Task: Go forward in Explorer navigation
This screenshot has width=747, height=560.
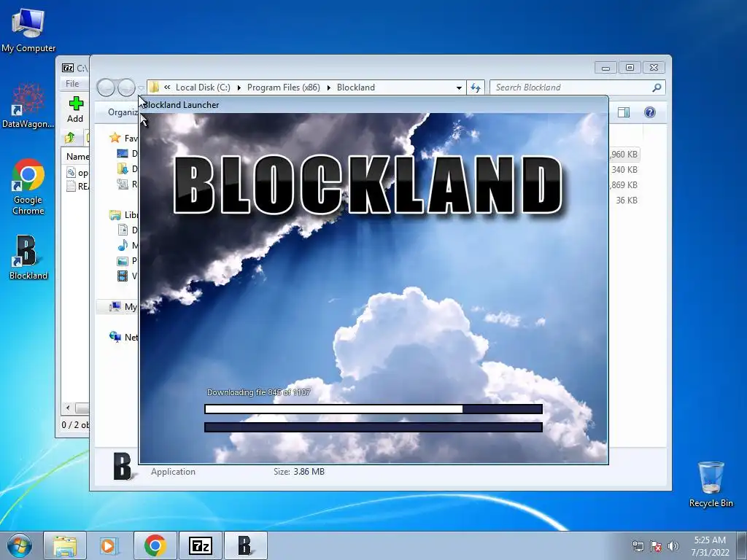Action: (125, 87)
